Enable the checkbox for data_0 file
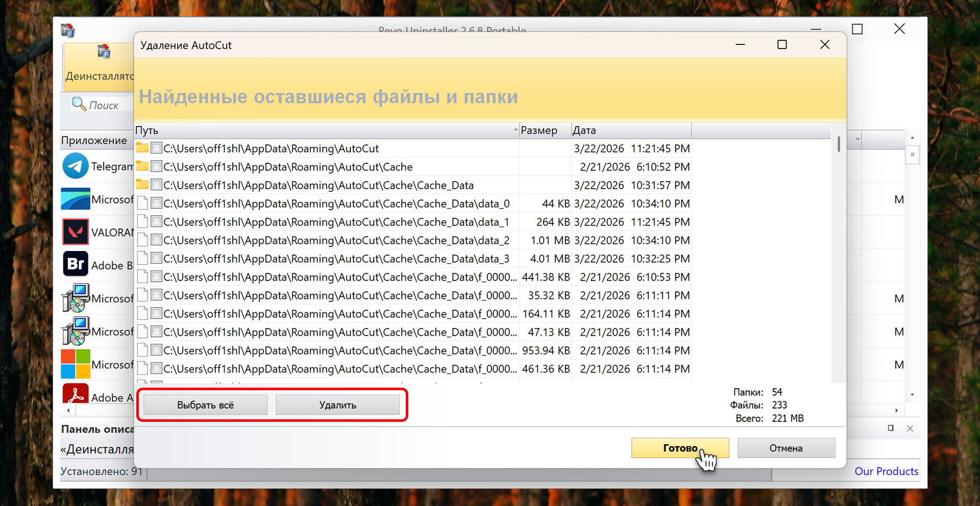 click(x=157, y=204)
